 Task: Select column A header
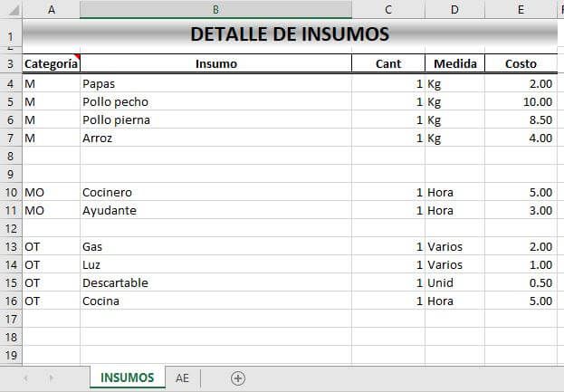51,9
